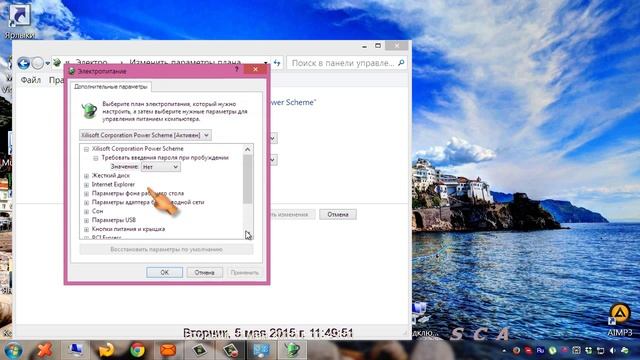Click the settings list scrollbar thumb
Screen dimensions: 640x360
[247, 179]
